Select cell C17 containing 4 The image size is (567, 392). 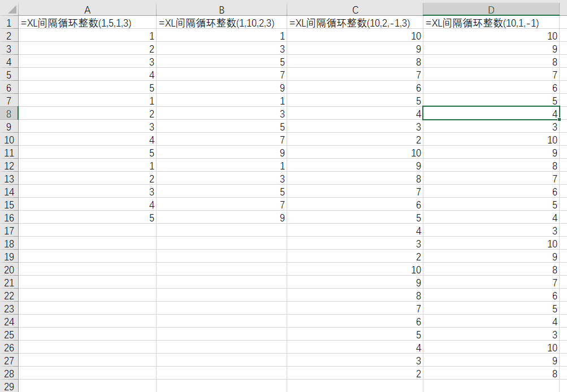click(355, 230)
